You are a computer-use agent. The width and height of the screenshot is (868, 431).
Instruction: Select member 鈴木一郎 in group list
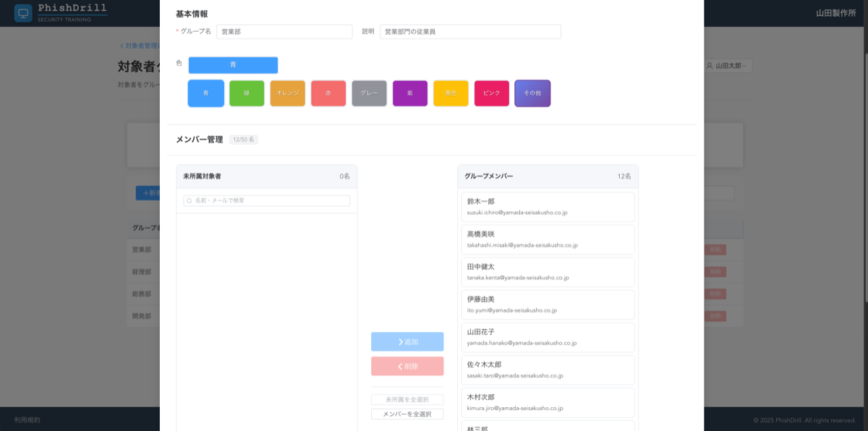pyautogui.click(x=548, y=206)
